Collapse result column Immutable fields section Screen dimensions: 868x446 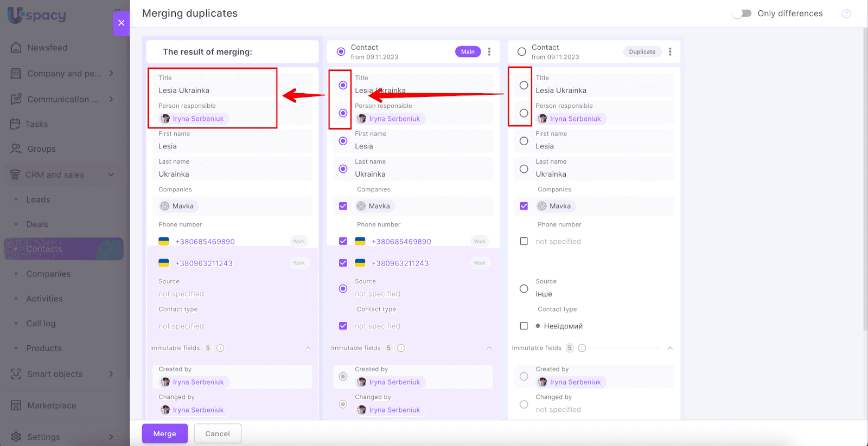[308, 348]
